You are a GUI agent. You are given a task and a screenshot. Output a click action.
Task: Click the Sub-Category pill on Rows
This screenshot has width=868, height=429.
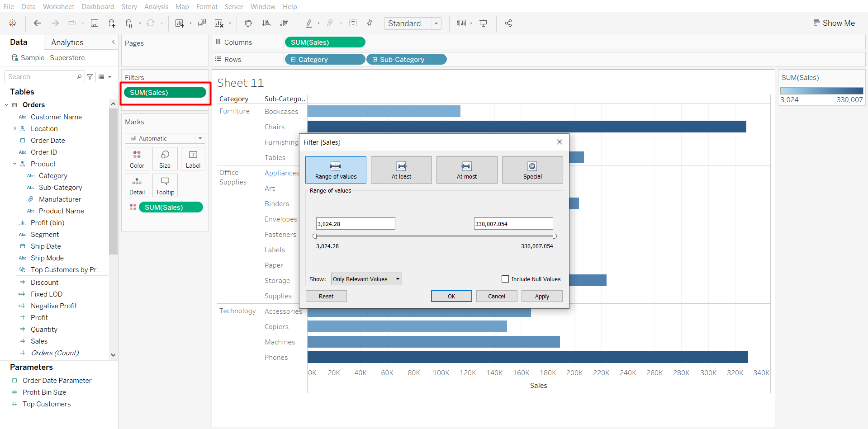coord(407,59)
